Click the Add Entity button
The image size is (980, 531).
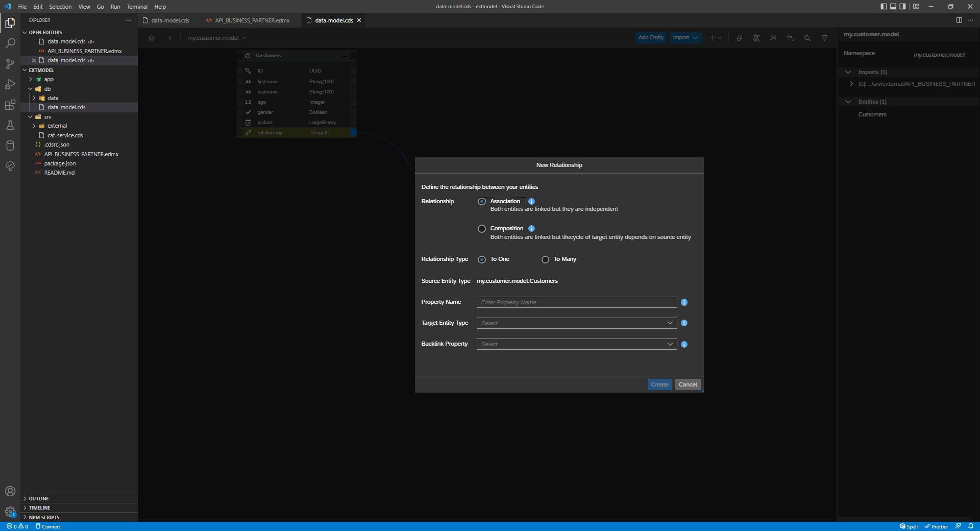(x=650, y=37)
